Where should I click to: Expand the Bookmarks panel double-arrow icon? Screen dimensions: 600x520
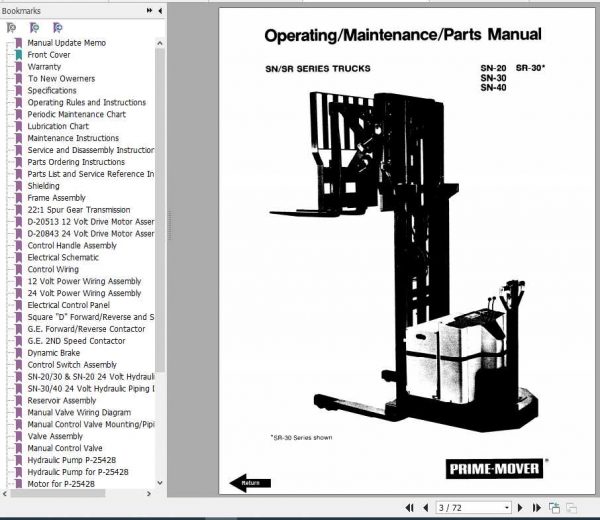pos(149,11)
